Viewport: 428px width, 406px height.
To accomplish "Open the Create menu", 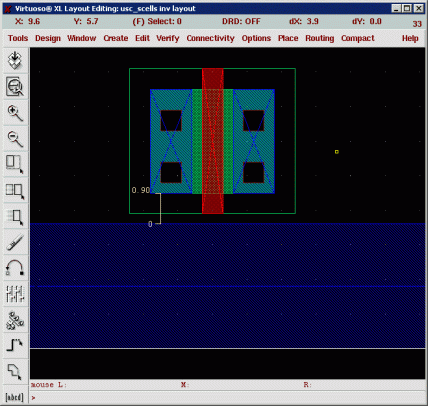I will click(x=116, y=38).
